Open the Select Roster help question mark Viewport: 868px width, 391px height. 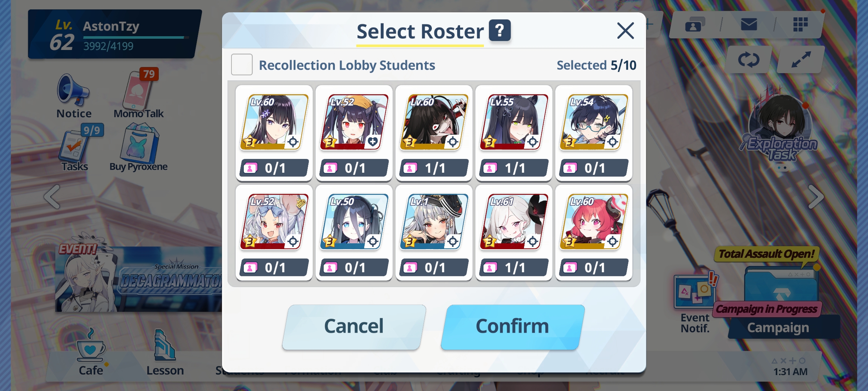point(499,30)
